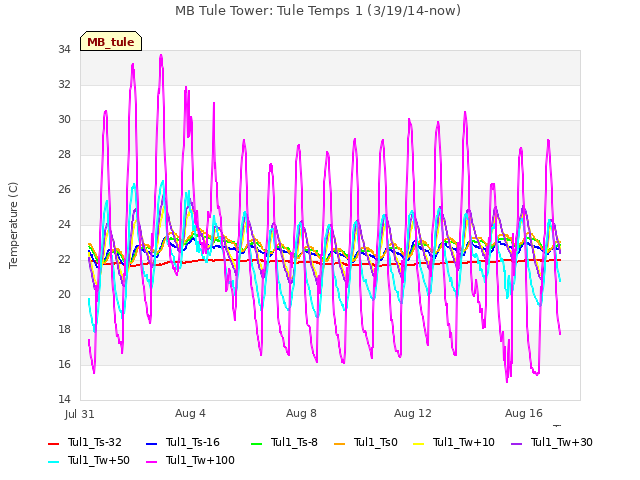This screenshot has width=640, height=480.
Task: Click the Aug 4 x-axis tick label
Action: 190,413
